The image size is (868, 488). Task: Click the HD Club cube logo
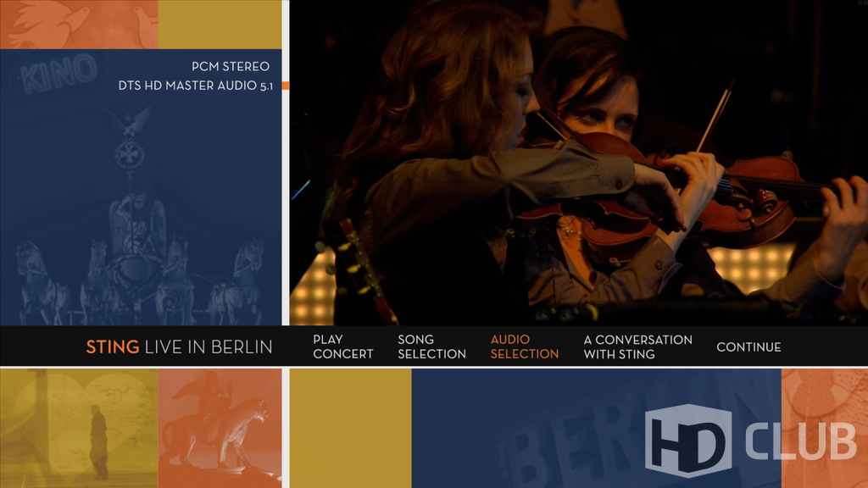click(x=687, y=441)
